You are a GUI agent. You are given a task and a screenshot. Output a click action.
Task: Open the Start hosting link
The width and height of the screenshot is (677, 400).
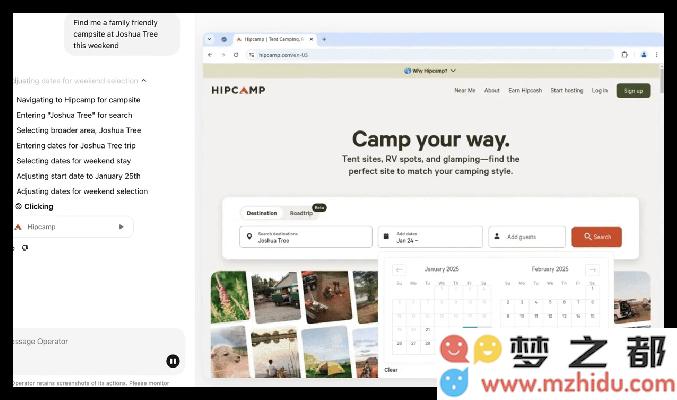pos(566,90)
